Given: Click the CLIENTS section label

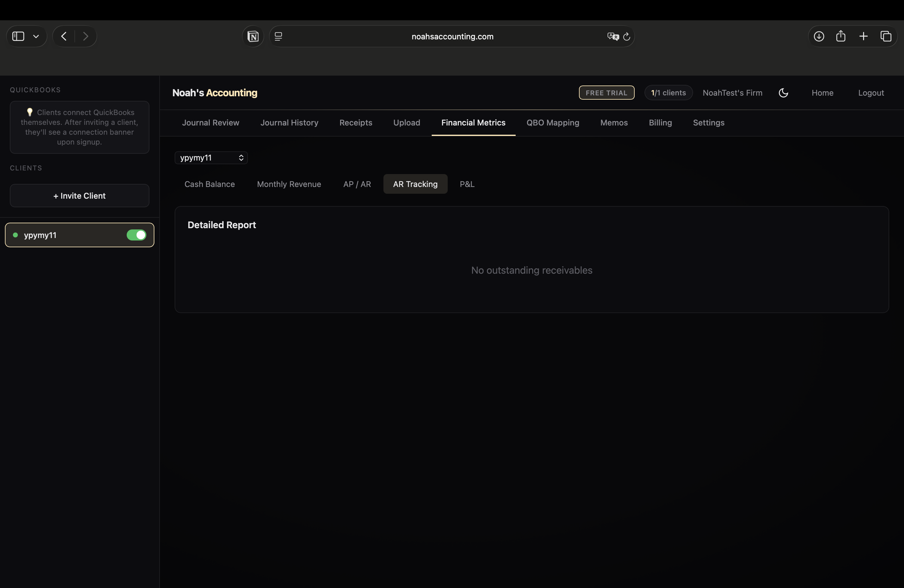Looking at the screenshot, I should 26,168.
